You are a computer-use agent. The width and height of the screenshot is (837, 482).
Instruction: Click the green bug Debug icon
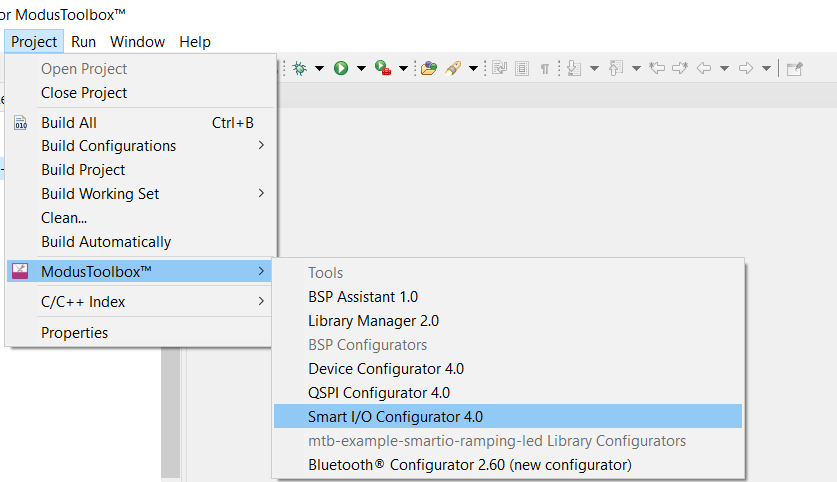pos(300,68)
